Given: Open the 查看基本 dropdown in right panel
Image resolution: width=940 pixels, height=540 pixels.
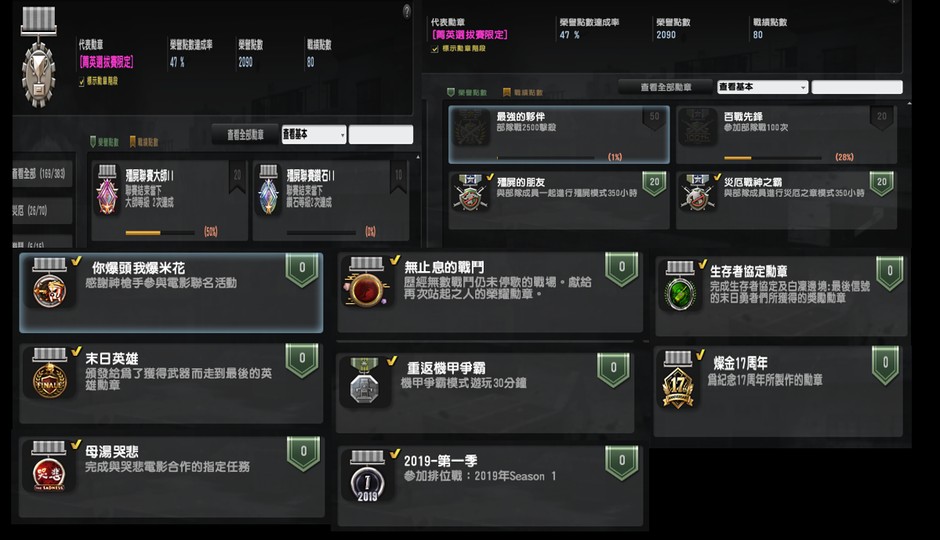Looking at the screenshot, I should tap(763, 87).
